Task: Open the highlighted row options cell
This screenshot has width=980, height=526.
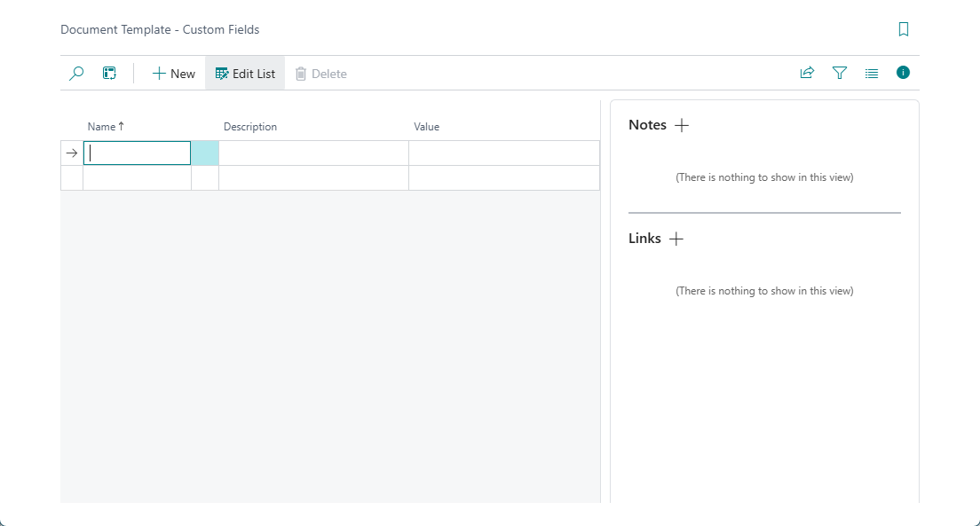Action: [204, 153]
